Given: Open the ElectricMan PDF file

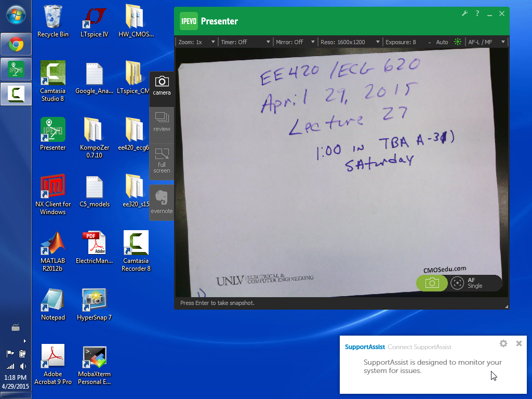Looking at the screenshot, I should (x=95, y=248).
